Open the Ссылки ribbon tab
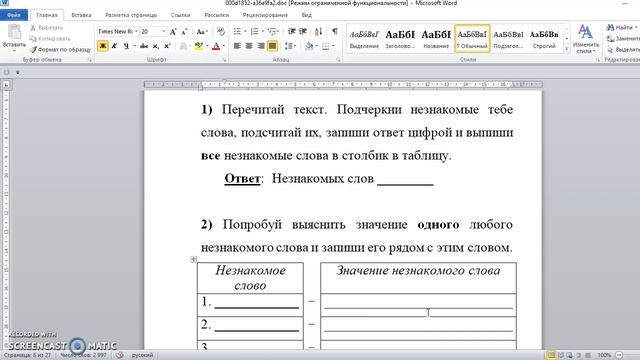 pos(180,15)
